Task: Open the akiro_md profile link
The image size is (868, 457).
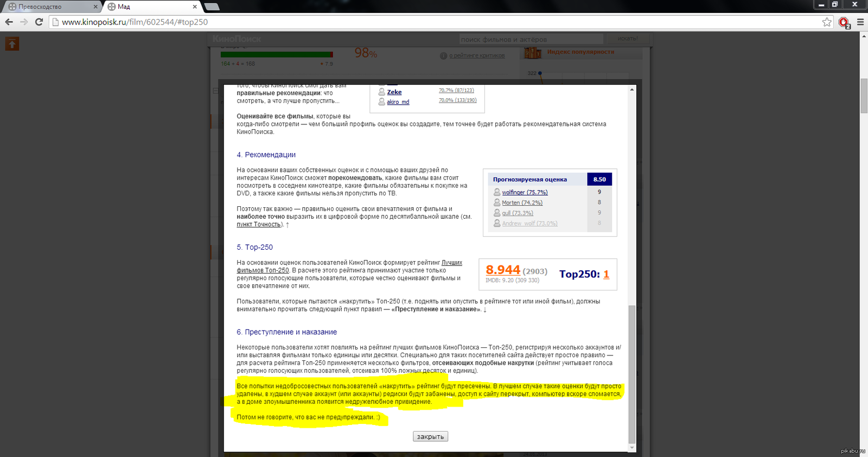Action: pos(398,102)
